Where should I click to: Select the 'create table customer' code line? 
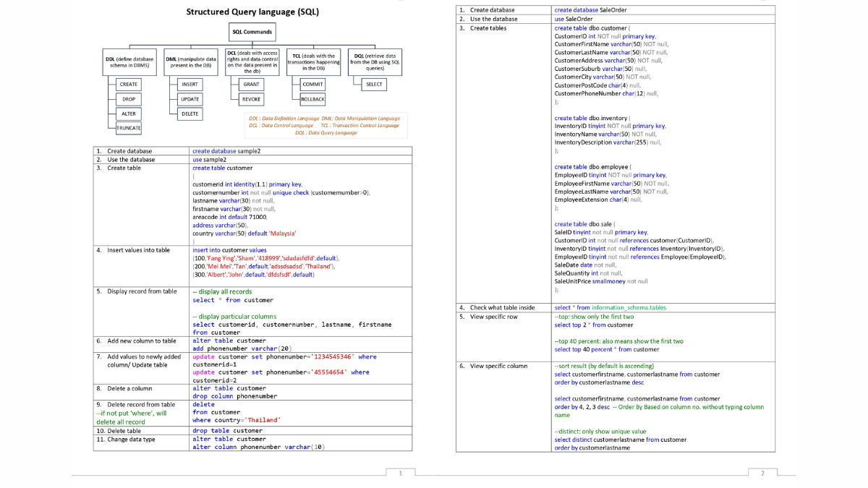[x=223, y=168]
